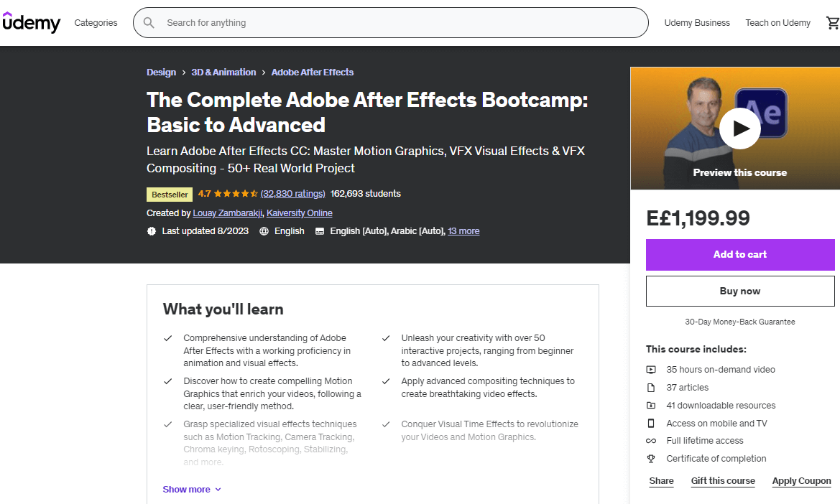Image resolution: width=840 pixels, height=504 pixels.
Task: Open Teach on Udemy
Action: tap(777, 23)
